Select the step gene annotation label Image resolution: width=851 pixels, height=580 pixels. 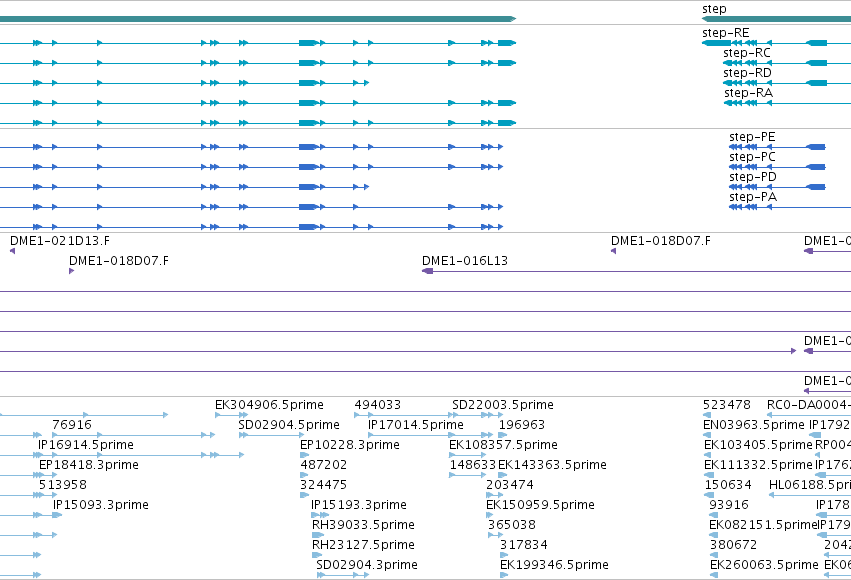pyautogui.click(x=714, y=9)
